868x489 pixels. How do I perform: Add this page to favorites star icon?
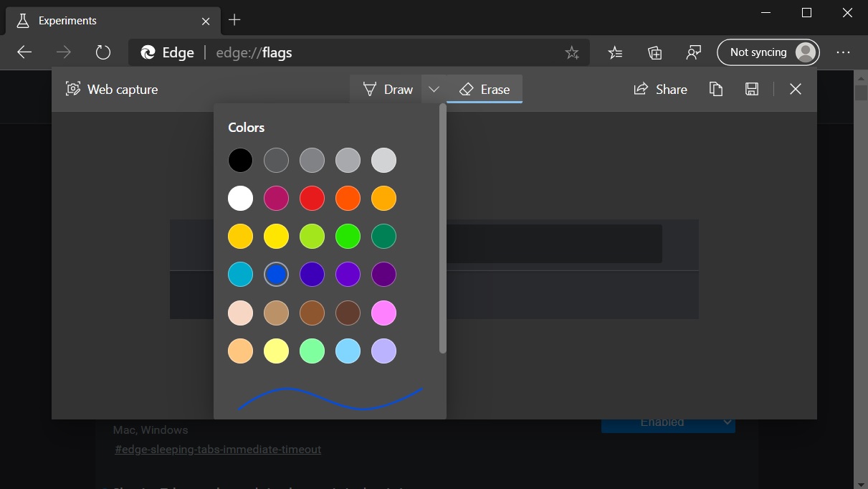click(571, 52)
